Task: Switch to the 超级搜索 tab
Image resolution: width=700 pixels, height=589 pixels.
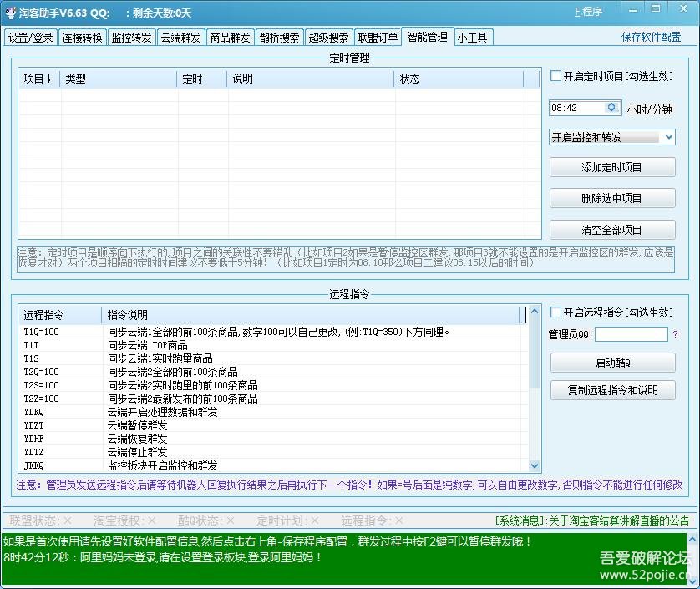Action: pyautogui.click(x=328, y=38)
